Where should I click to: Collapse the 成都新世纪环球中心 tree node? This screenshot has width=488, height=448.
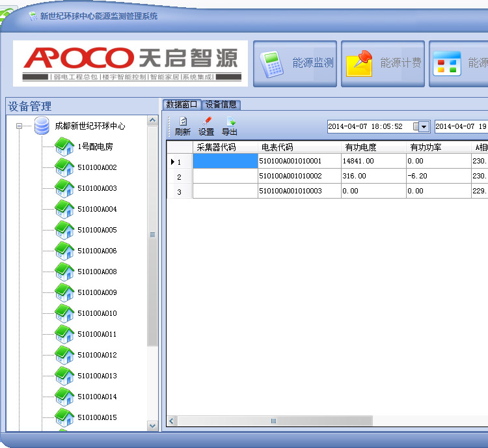click(x=20, y=126)
